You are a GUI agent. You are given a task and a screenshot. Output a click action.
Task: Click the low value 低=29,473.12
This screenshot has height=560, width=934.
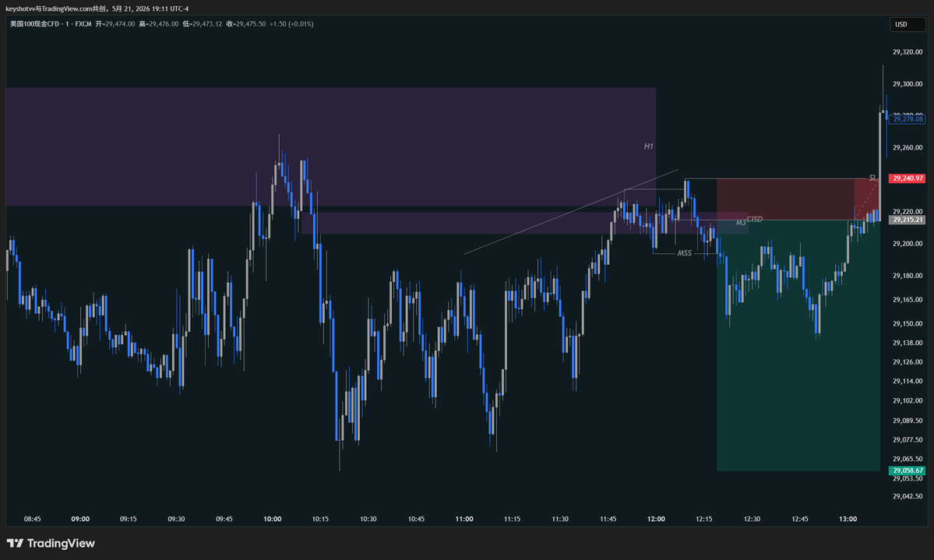point(202,24)
